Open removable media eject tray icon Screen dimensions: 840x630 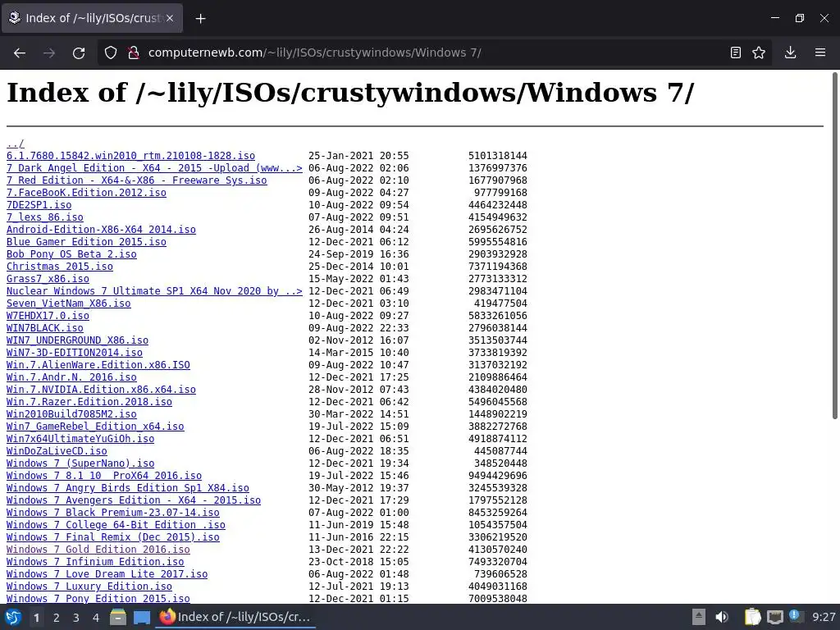(699, 617)
